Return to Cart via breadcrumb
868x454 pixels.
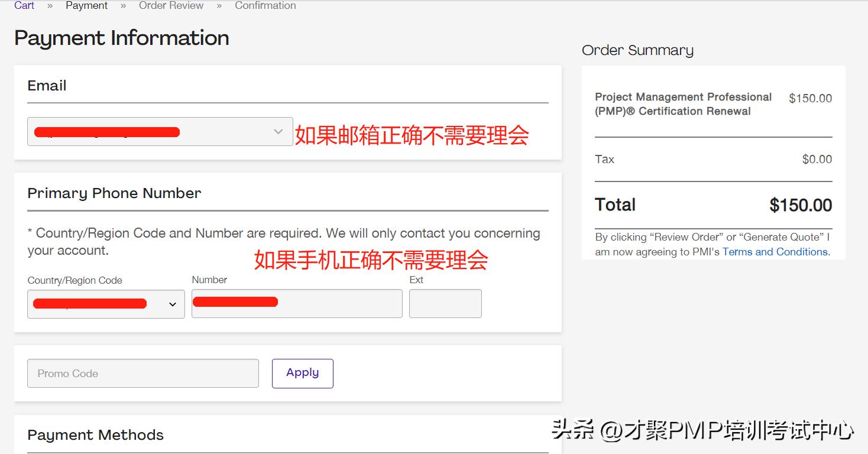tap(24, 5)
